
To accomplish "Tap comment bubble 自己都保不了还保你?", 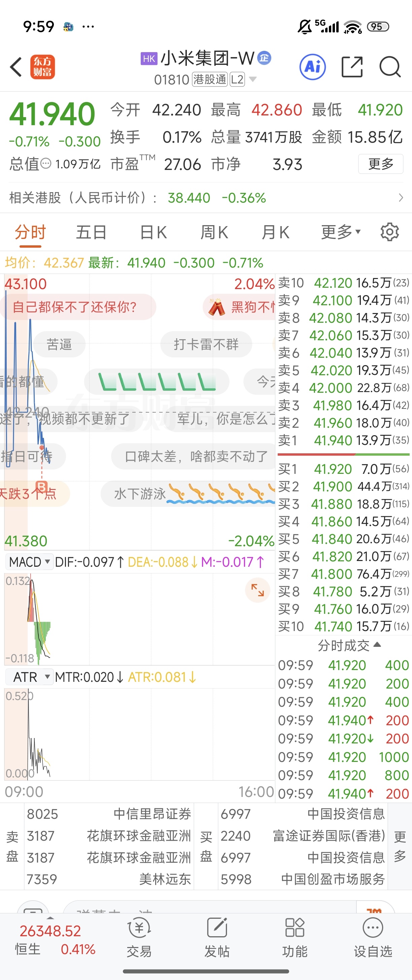I will [x=78, y=307].
